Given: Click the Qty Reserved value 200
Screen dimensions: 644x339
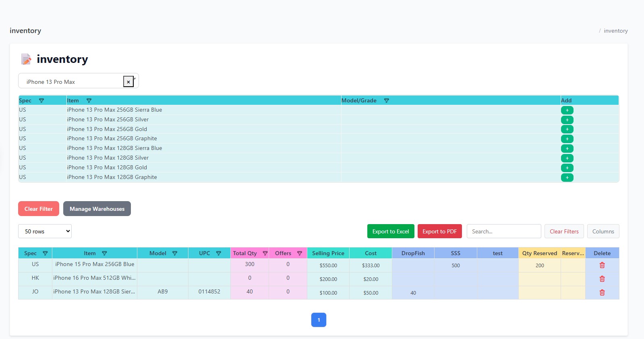Looking at the screenshot, I should (x=540, y=266).
